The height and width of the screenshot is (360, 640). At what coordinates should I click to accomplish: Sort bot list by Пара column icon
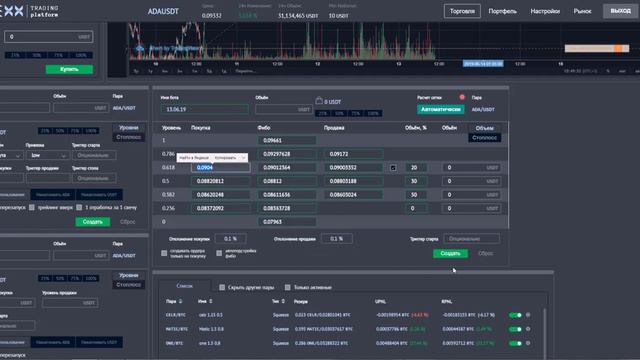click(180, 301)
